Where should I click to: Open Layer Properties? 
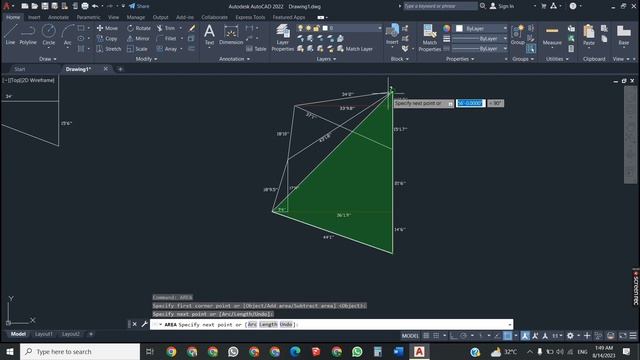[282, 38]
